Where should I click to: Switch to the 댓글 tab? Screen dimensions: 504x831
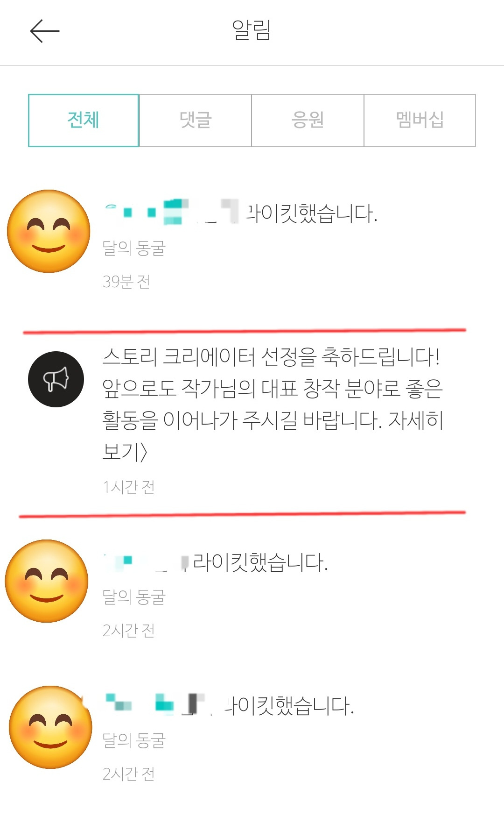[196, 121]
